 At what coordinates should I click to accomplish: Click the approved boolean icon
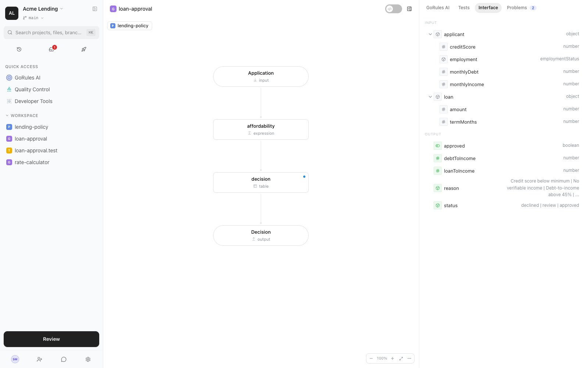[438, 146]
